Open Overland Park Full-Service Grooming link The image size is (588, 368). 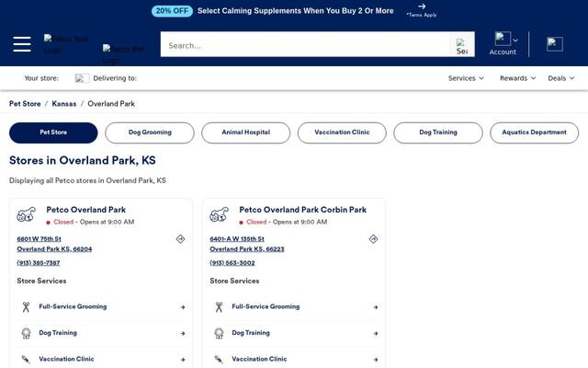point(73,306)
